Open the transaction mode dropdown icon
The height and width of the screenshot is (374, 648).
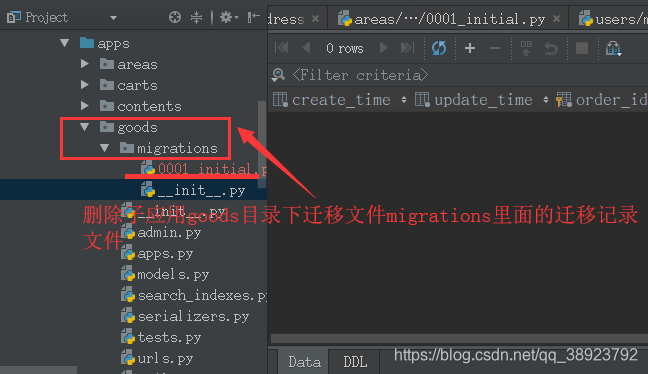point(613,48)
